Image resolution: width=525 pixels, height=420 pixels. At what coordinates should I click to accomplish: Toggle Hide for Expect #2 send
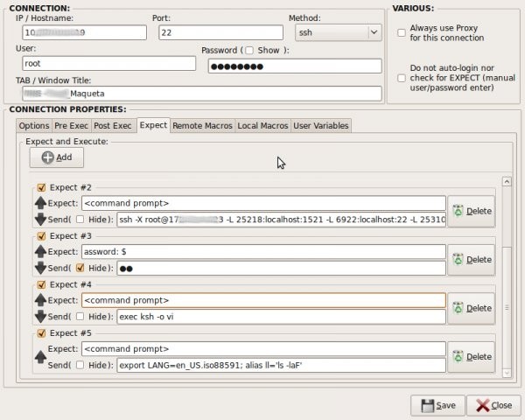click(x=80, y=220)
